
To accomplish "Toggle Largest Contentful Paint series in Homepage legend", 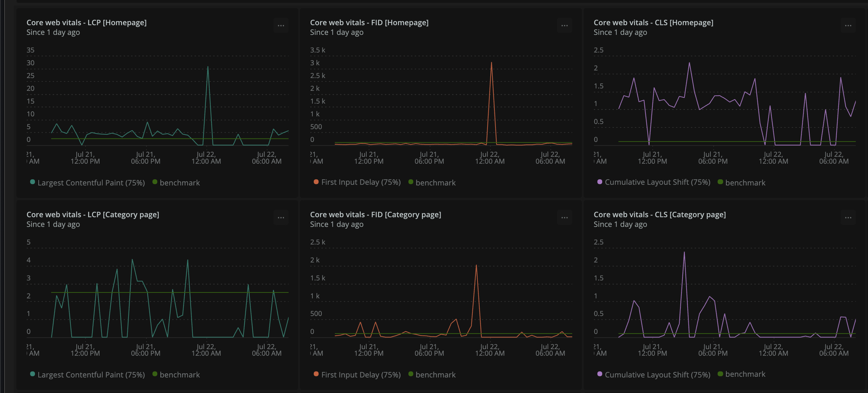I will tap(91, 183).
